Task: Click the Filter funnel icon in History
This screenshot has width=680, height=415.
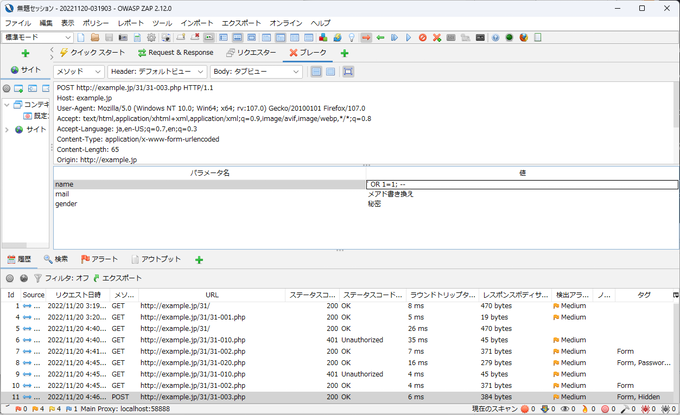Action: 38,278
